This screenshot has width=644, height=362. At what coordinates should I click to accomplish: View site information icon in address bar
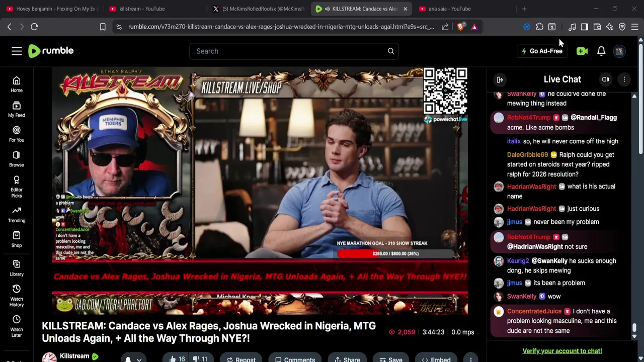click(x=119, y=27)
